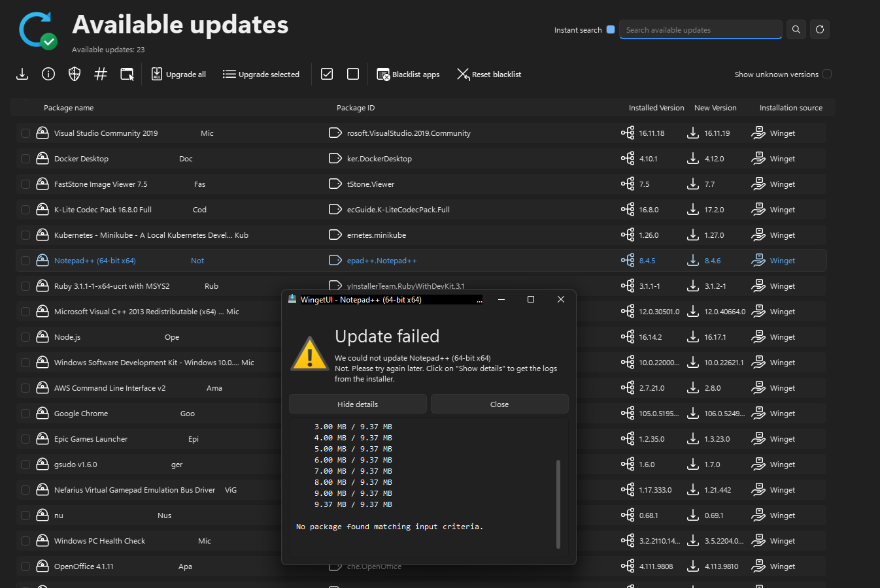Reload the updates list with the refresh icon

point(819,29)
